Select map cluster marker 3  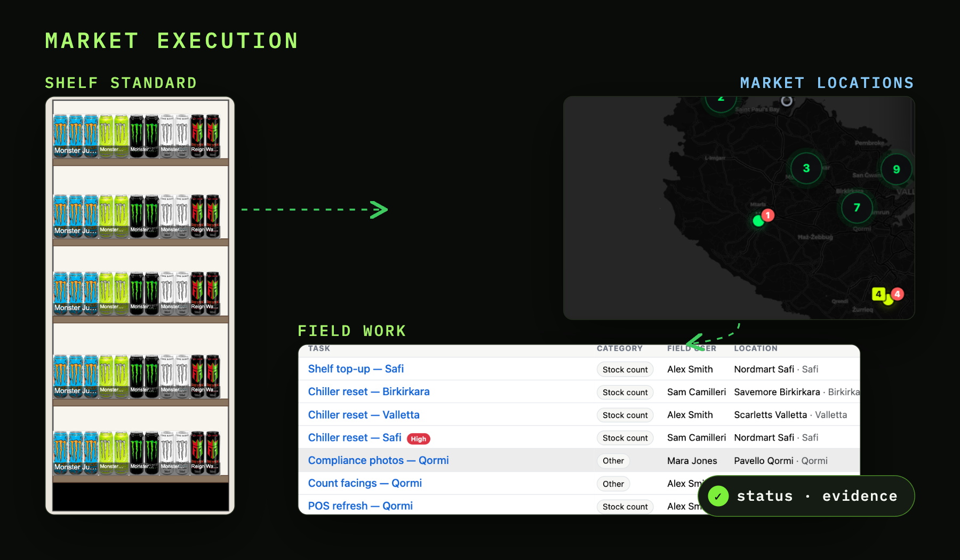click(x=806, y=168)
